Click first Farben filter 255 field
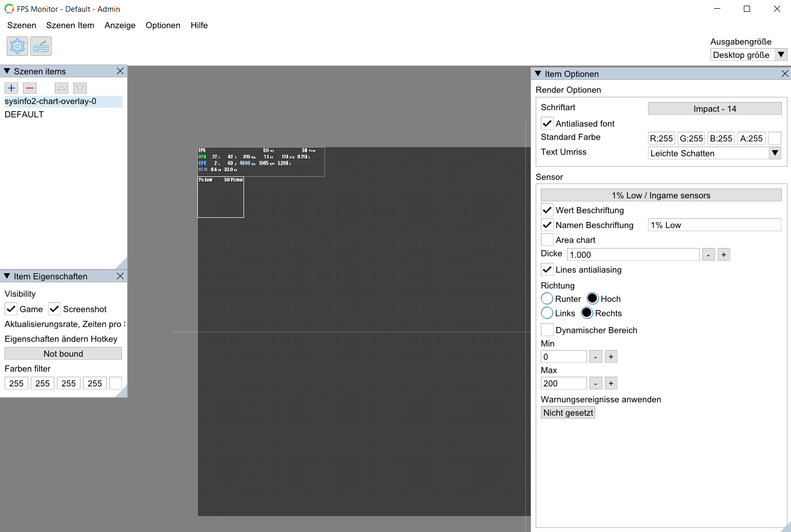The width and height of the screenshot is (791, 532). 16,383
